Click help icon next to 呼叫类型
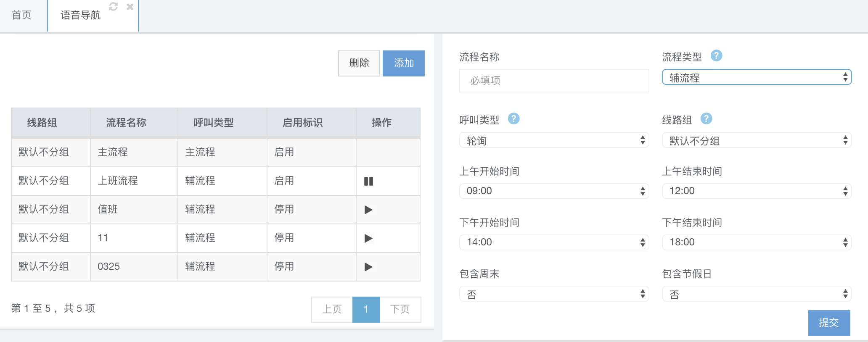Viewport: 868px width, 342px height. point(513,118)
